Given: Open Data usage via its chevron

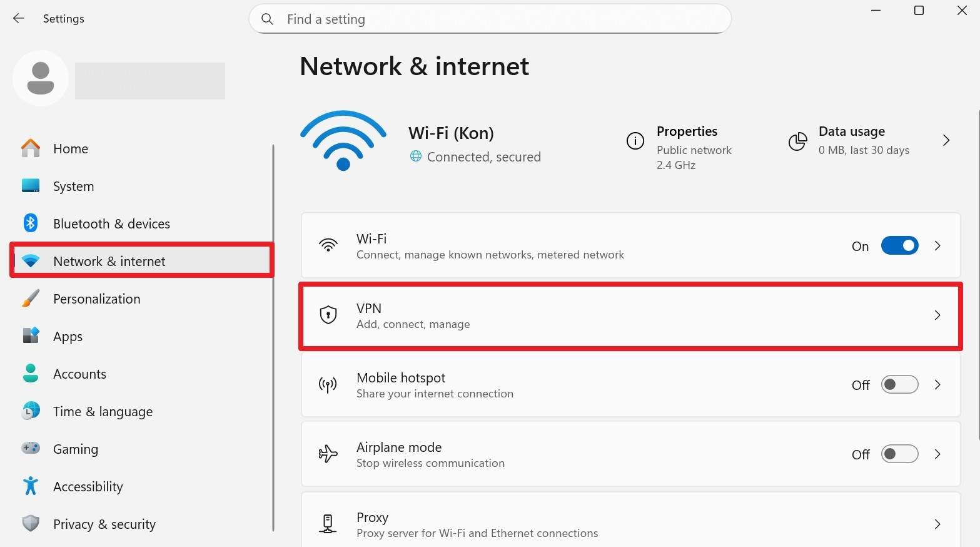Looking at the screenshot, I should click(x=946, y=140).
